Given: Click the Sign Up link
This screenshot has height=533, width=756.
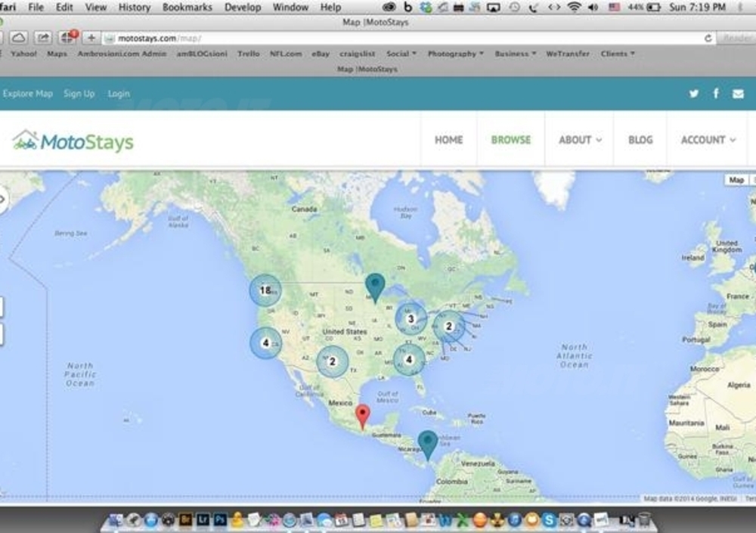Looking at the screenshot, I should [x=79, y=94].
